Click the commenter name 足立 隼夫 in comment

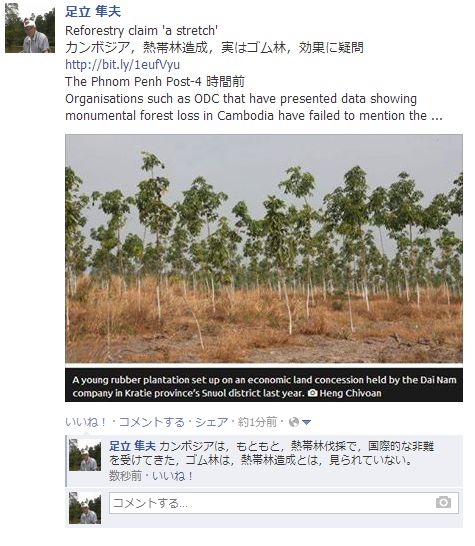132,446
